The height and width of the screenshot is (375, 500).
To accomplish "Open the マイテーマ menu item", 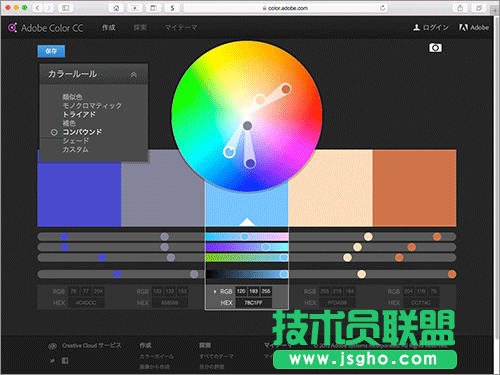I will click(x=181, y=28).
